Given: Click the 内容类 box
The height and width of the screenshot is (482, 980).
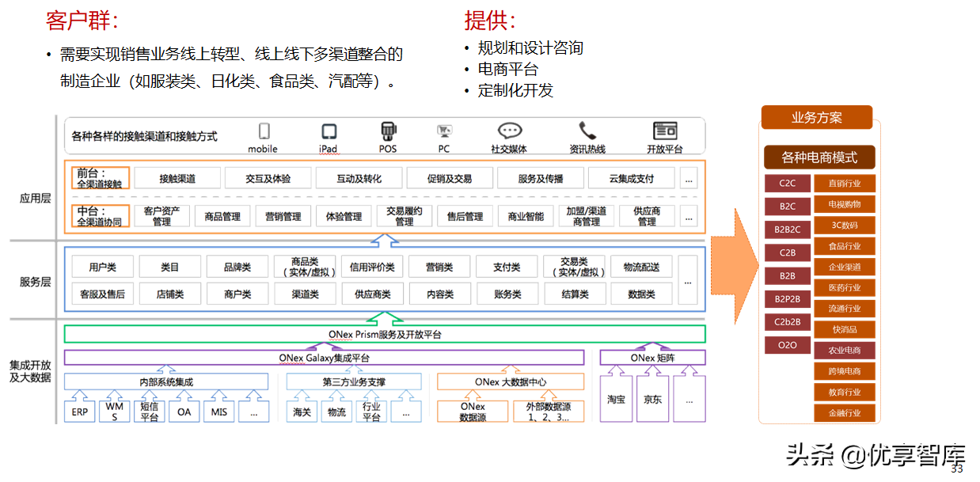Looking at the screenshot, I should point(439,294).
